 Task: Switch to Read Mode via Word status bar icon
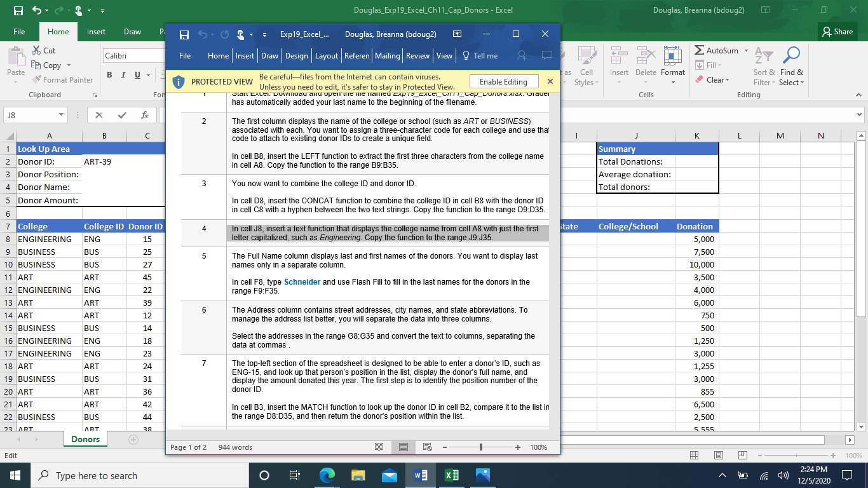coord(379,447)
